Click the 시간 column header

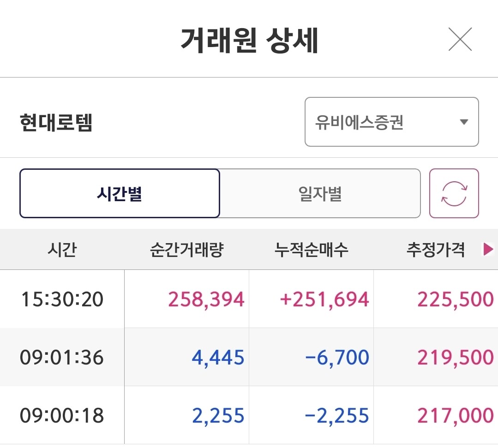tap(62, 250)
